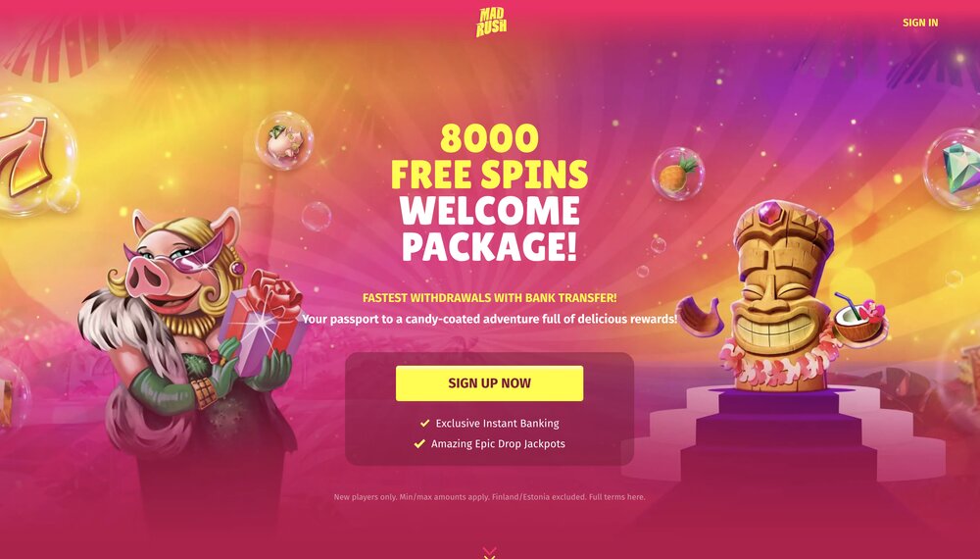This screenshot has height=559, width=980.
Task: Click the Fastest Withdrawals with Bank Transfer text
Action: tap(489, 297)
